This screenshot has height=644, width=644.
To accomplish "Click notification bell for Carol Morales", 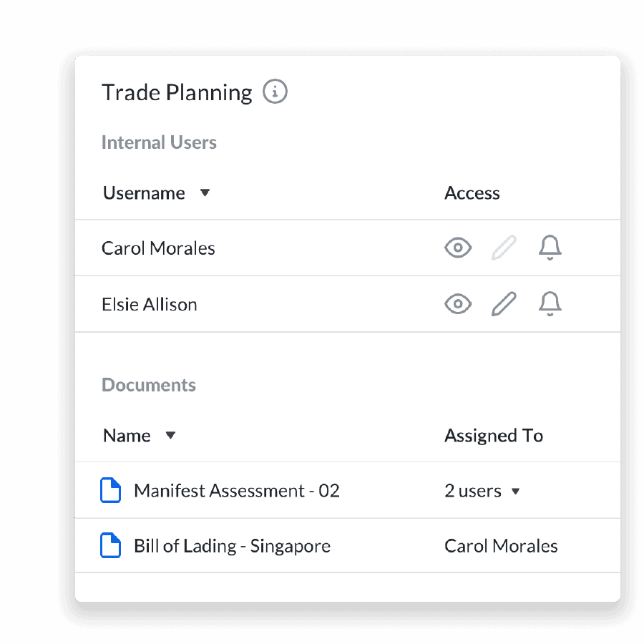I will (550, 248).
